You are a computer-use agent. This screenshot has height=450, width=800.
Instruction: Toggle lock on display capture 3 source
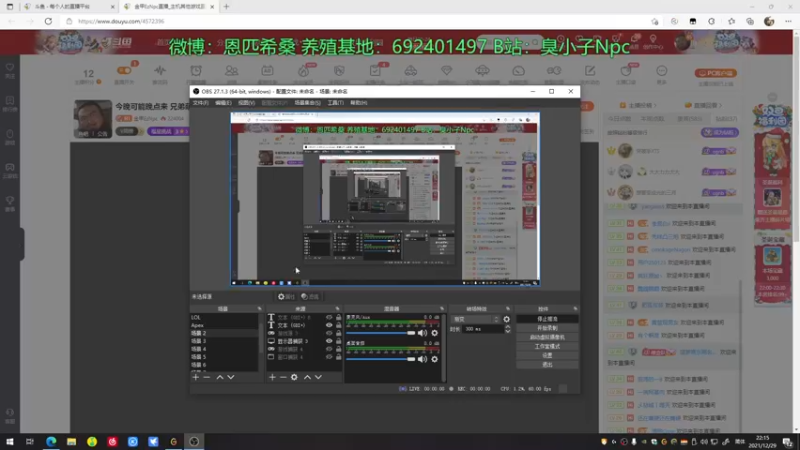pos(339,341)
